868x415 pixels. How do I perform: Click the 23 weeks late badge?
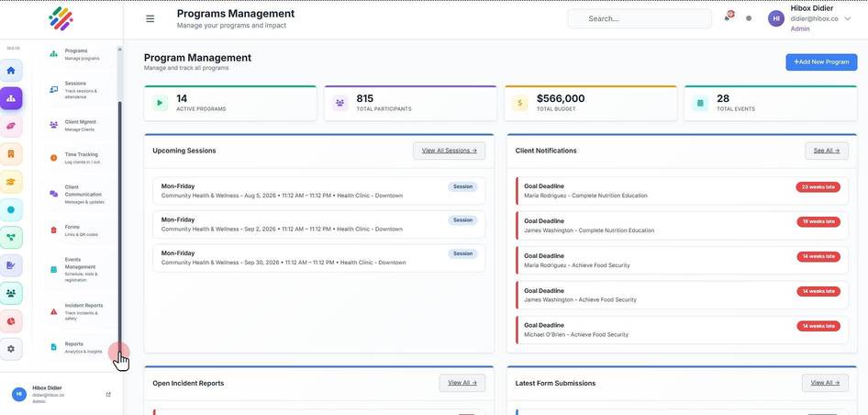[818, 187]
